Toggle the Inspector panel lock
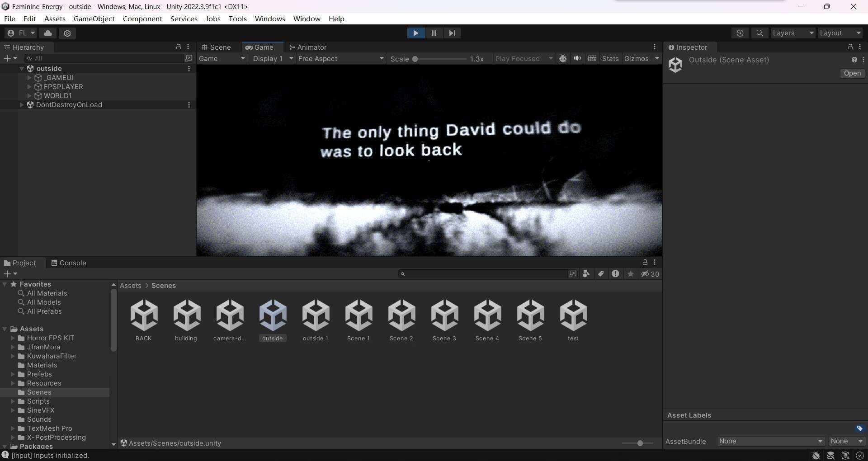Viewport: 868px width, 461px height. [x=850, y=47]
